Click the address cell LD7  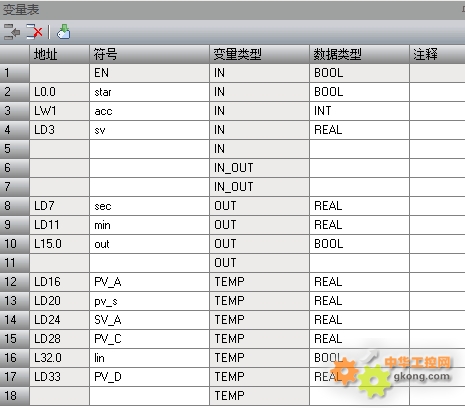[59, 206]
